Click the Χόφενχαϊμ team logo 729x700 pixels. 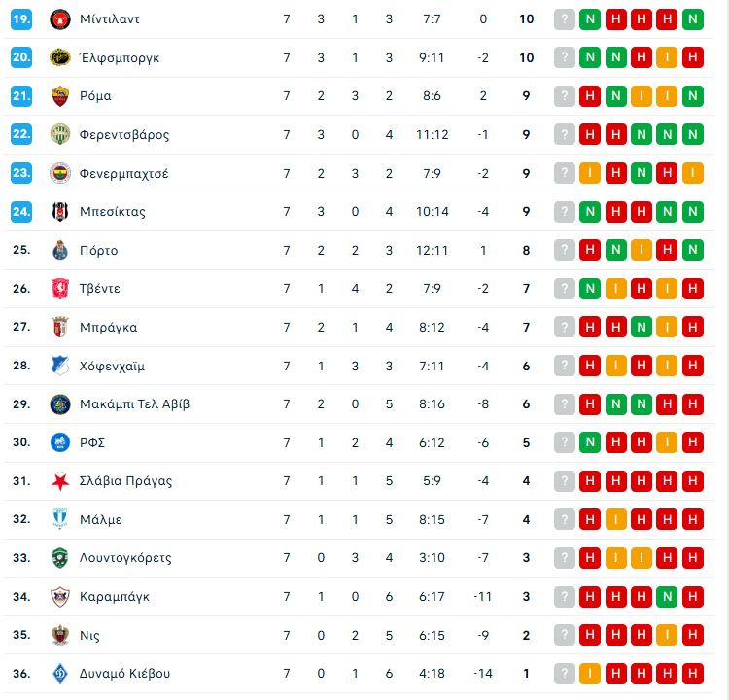(x=60, y=366)
